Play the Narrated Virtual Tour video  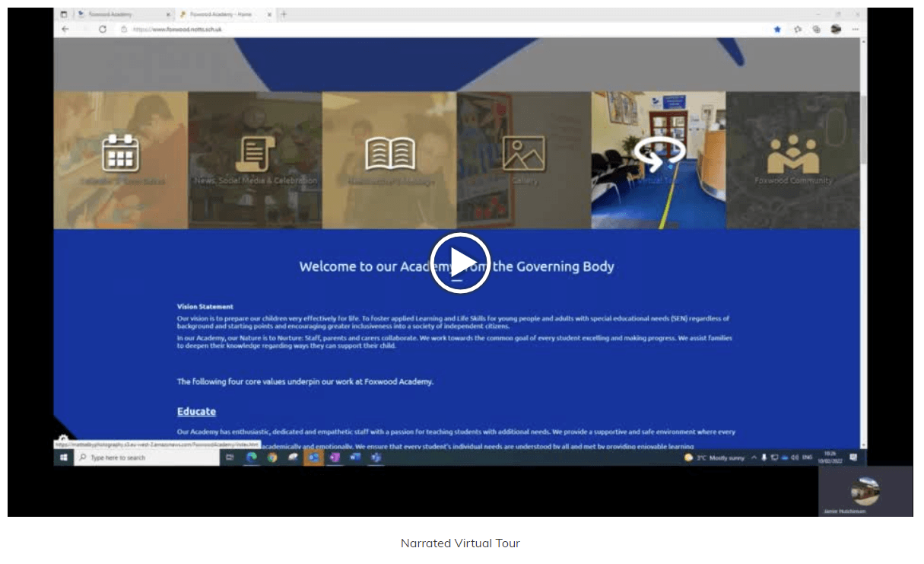tap(460, 263)
